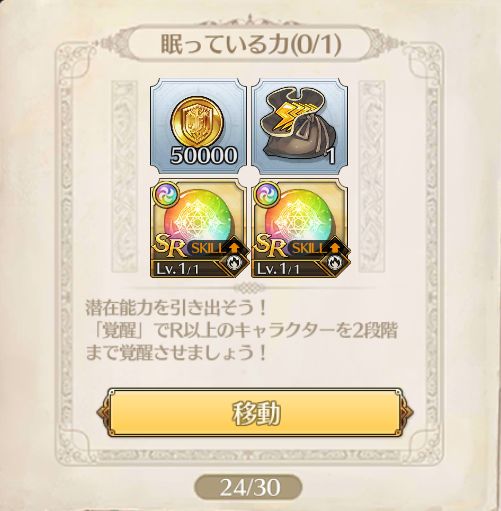Click quantity 1 on the pouch reward
This screenshot has height=511, width=501.
point(331,156)
